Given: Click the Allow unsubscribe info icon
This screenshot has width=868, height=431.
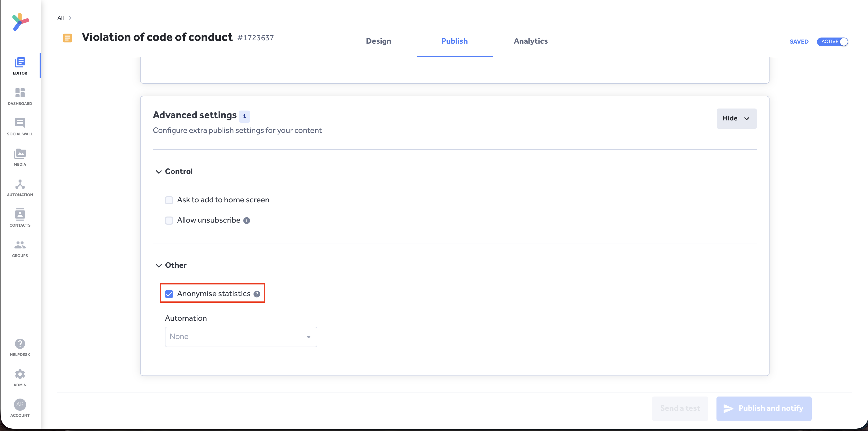Looking at the screenshot, I should [x=247, y=221].
